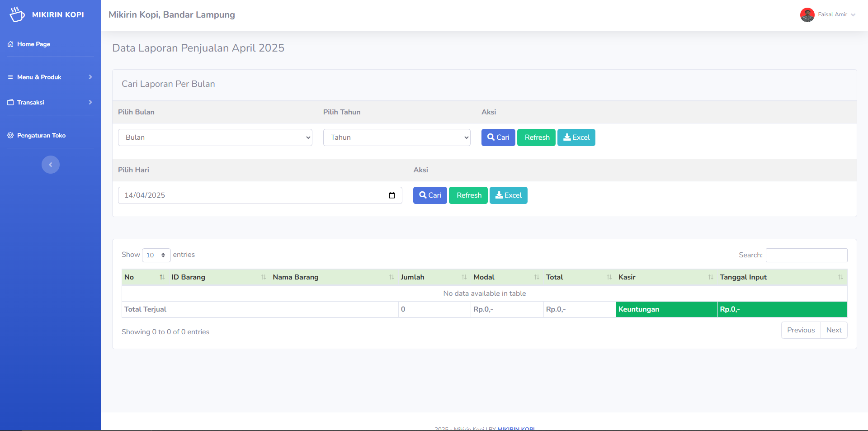
Task: Open the Faisal Amir user dropdown
Action: coord(828,14)
